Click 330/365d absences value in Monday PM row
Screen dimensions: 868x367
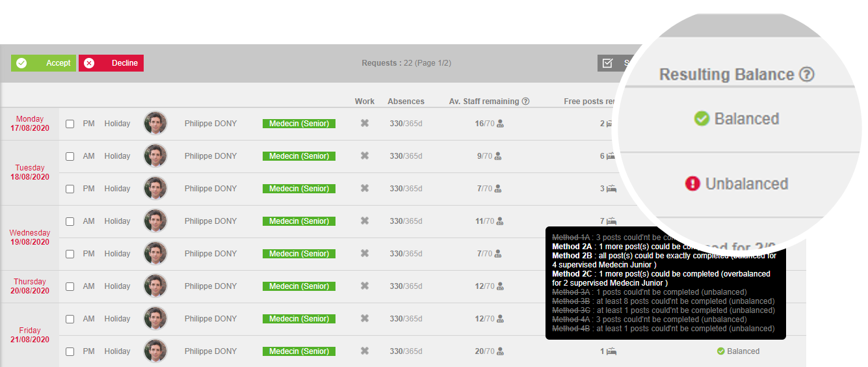pyautogui.click(x=406, y=124)
